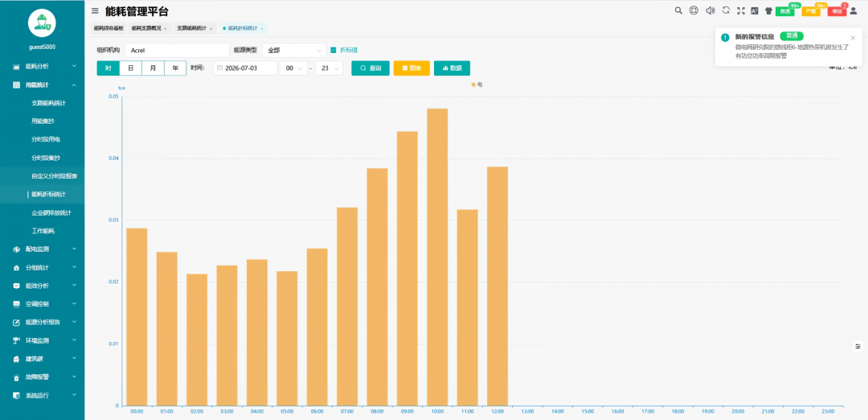868x420 pixels.
Task: Expand the 能耗分析 group chevron
Action: [74, 67]
